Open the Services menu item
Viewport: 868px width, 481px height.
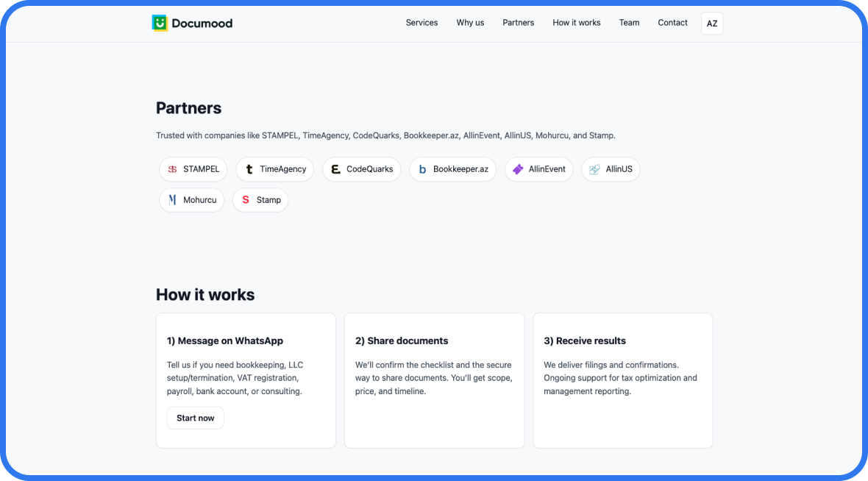[421, 23]
